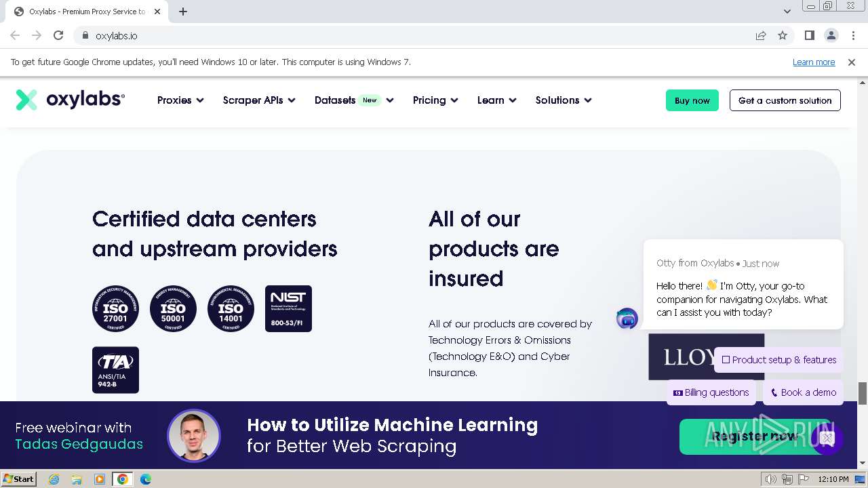Viewport: 868px width, 488px height.
Task: Click the Buy now button
Action: tap(692, 100)
